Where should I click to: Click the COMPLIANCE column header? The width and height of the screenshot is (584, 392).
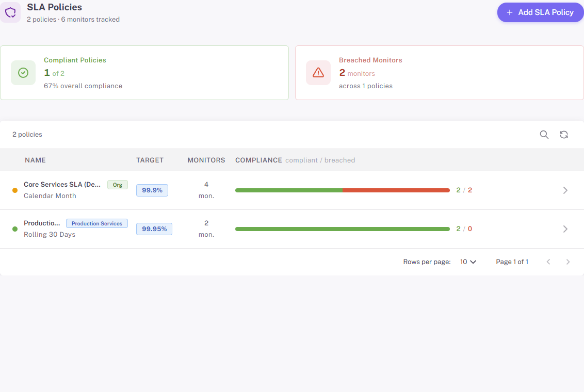(x=258, y=160)
